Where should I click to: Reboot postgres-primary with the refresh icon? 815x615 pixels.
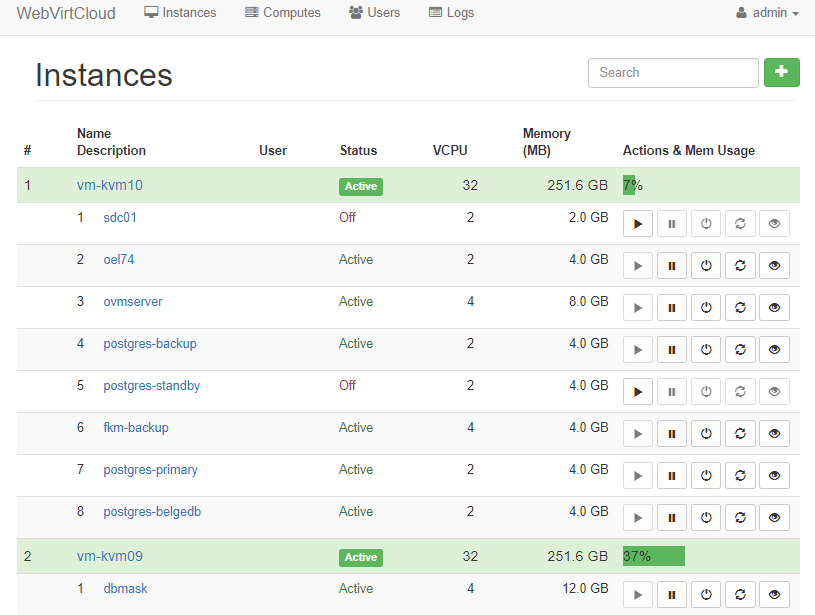[x=740, y=475]
